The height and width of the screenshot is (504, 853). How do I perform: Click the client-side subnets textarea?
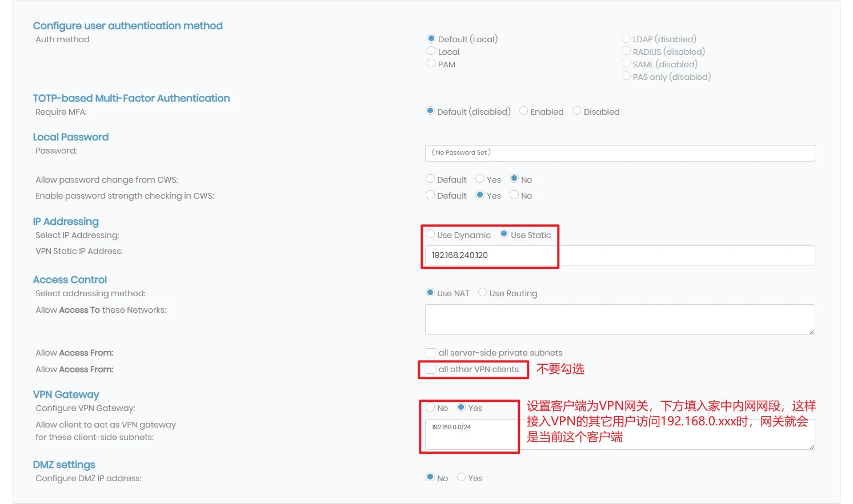click(x=620, y=434)
